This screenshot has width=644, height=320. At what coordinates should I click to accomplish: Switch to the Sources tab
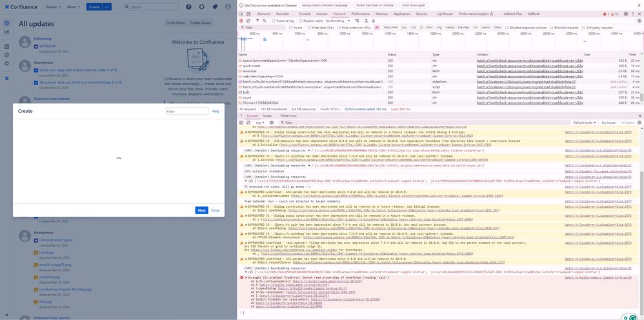click(x=321, y=14)
